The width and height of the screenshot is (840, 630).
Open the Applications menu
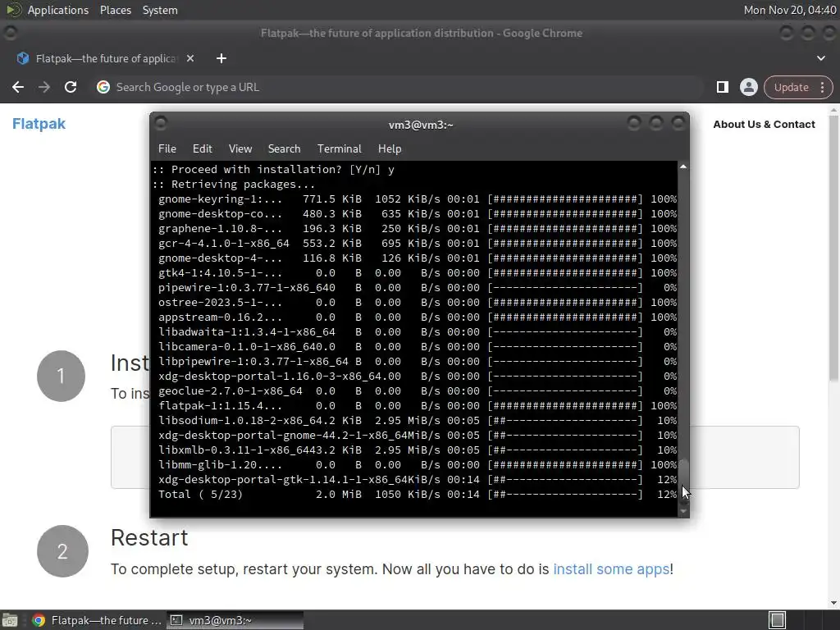[58, 10]
